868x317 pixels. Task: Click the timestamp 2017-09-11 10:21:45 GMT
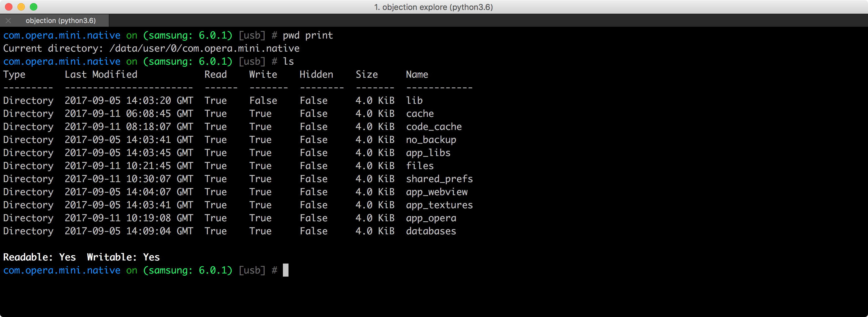coord(129,166)
